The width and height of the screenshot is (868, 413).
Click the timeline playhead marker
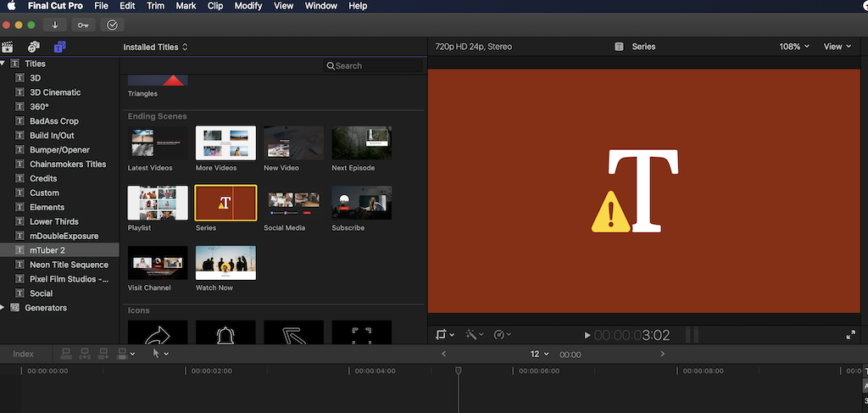459,371
